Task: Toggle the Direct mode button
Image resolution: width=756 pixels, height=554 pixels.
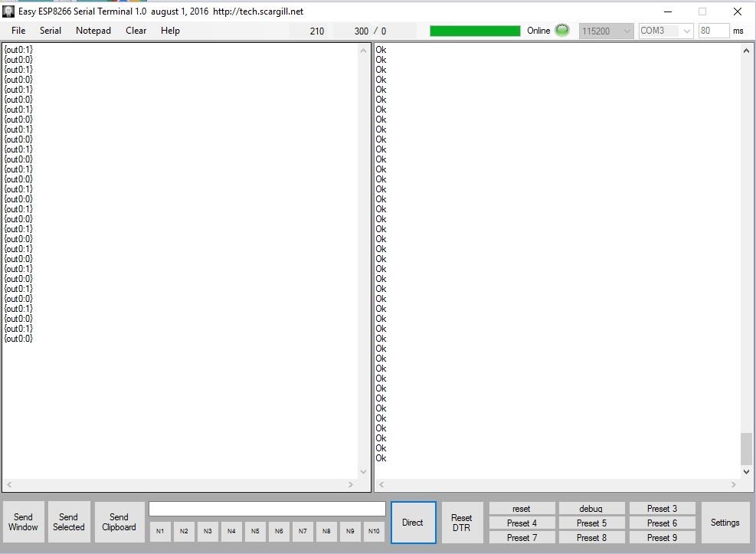Action: click(x=413, y=523)
